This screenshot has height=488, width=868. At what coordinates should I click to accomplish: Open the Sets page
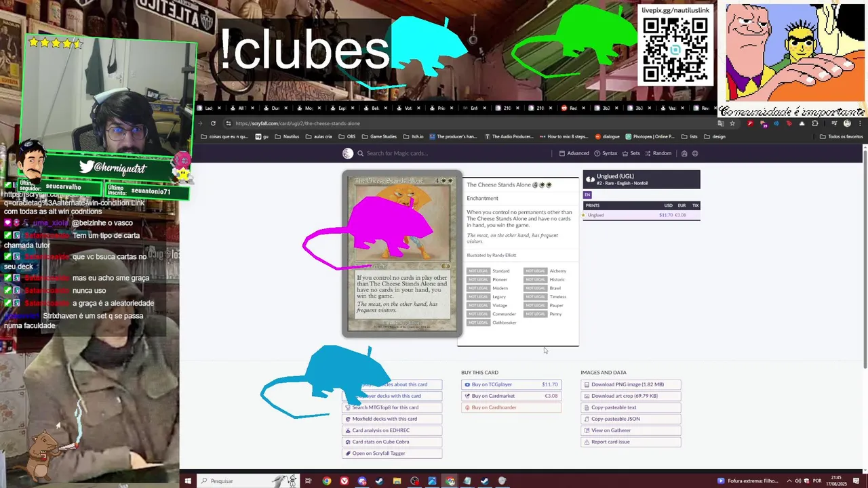tap(631, 153)
